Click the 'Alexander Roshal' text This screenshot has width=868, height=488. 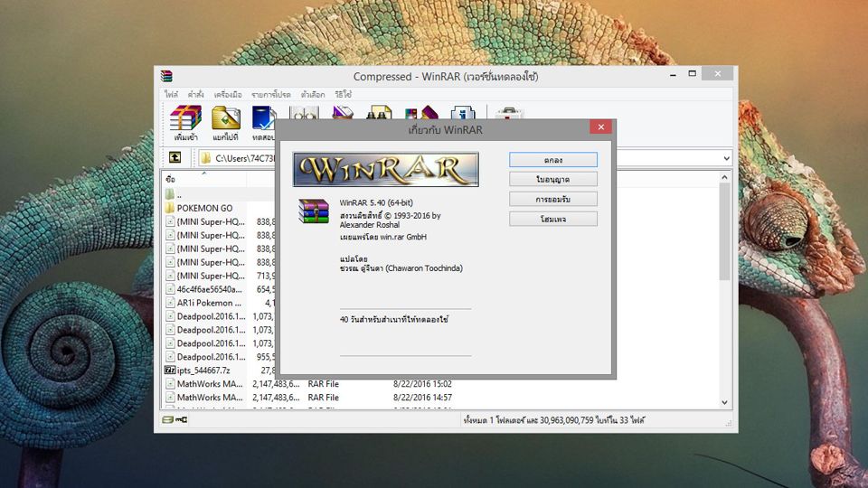point(369,225)
